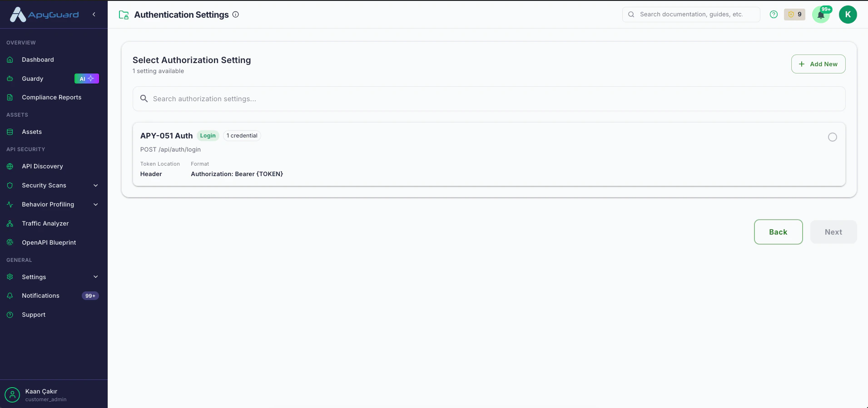Click the ApyGuard logo
868x408 pixels.
click(x=45, y=15)
